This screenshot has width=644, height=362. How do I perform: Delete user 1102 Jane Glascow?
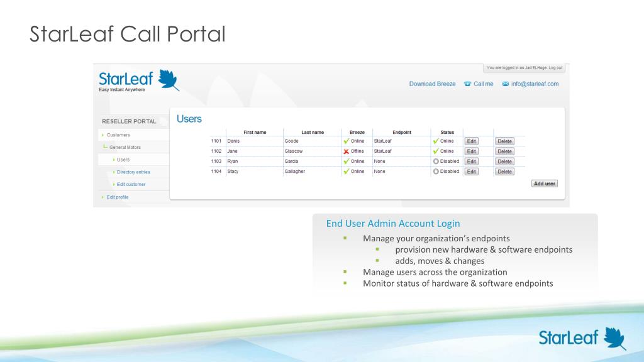[504, 151]
